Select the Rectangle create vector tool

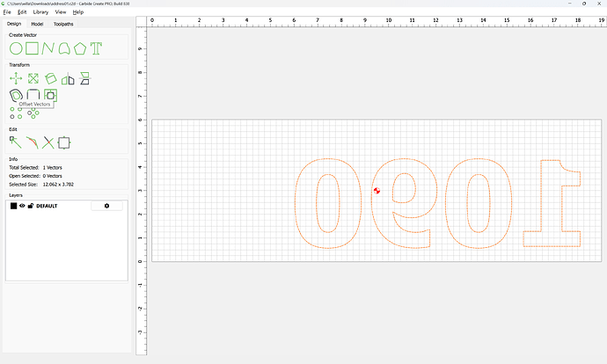(x=33, y=47)
